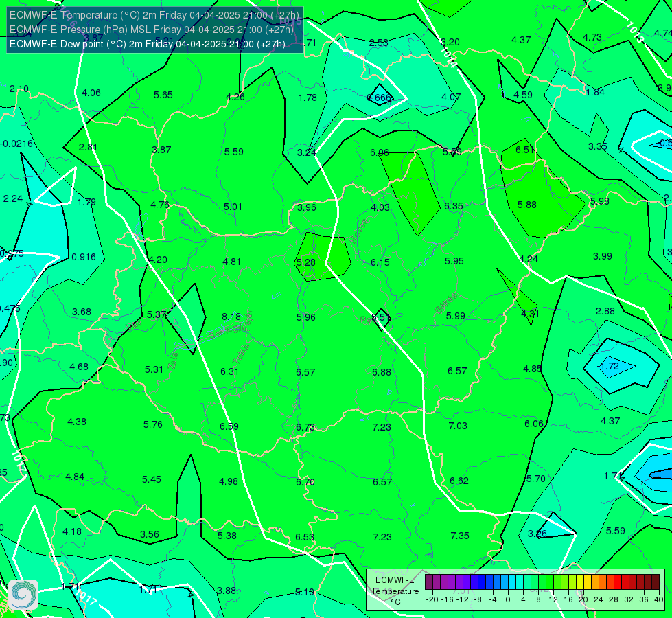
Task: Click the 5.01 temperature value
Action: 233,207
